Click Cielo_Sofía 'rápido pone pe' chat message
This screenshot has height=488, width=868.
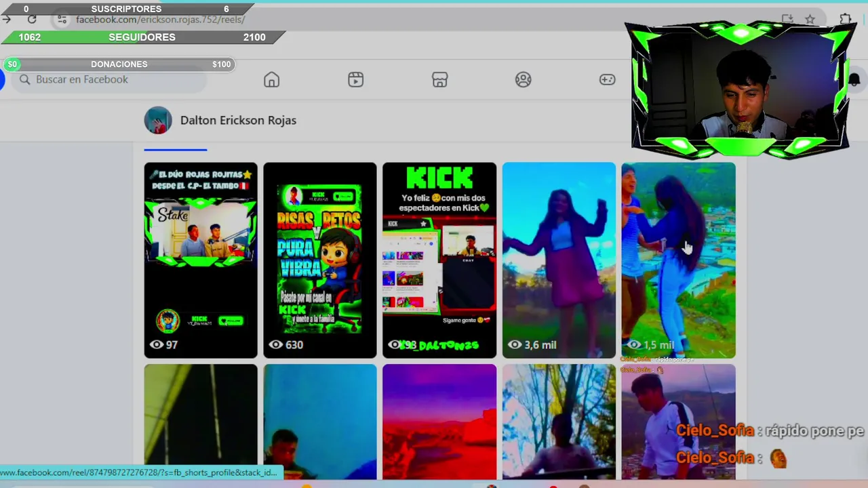[x=770, y=431]
